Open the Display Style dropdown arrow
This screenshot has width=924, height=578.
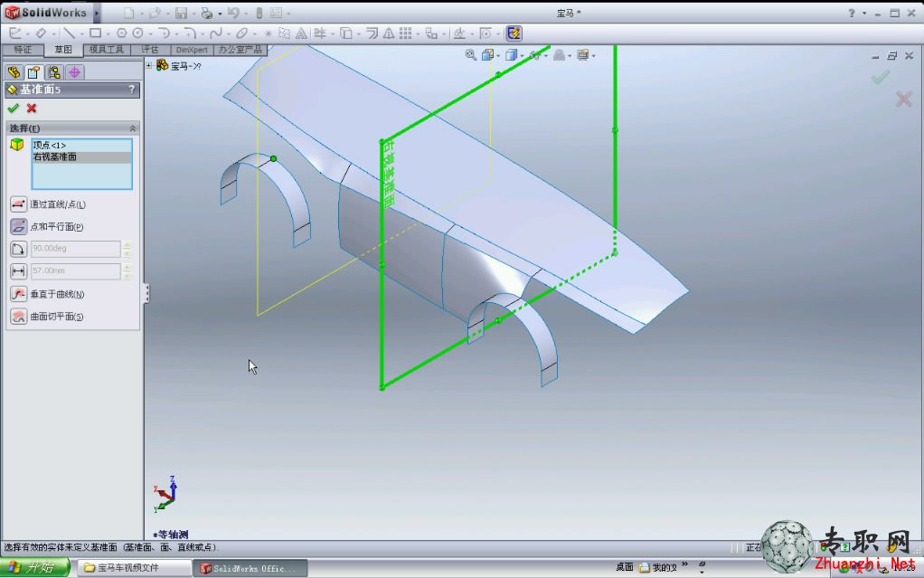(x=522, y=55)
